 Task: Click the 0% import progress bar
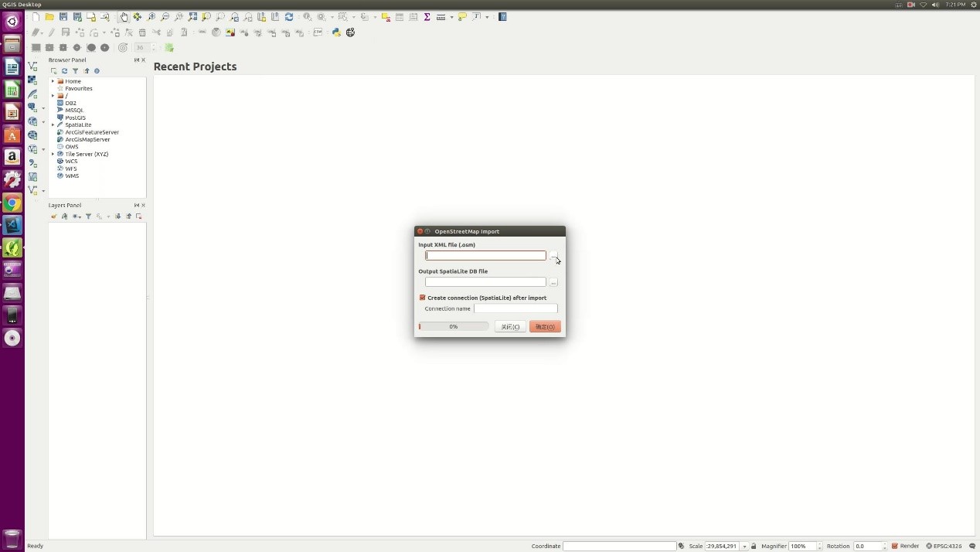point(454,327)
